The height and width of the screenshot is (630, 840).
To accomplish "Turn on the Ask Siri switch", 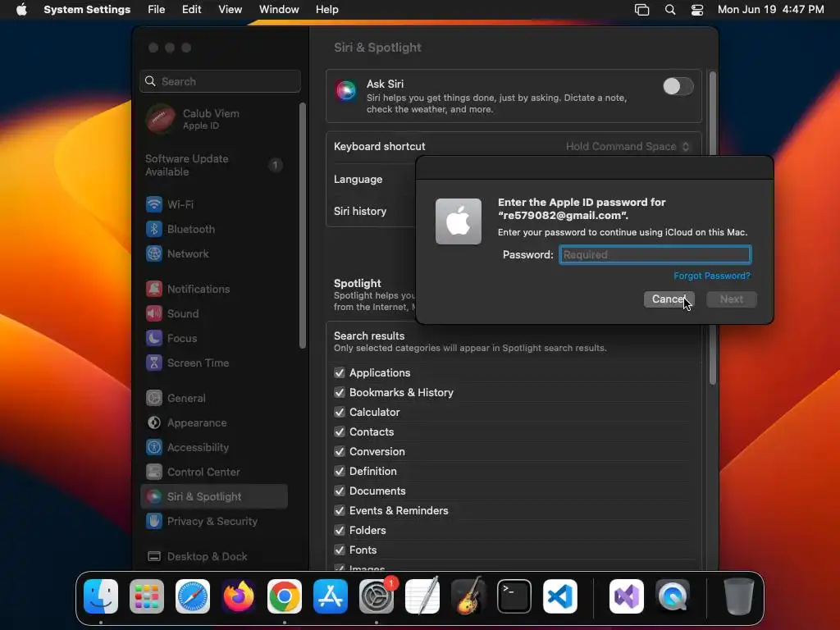I will point(678,86).
